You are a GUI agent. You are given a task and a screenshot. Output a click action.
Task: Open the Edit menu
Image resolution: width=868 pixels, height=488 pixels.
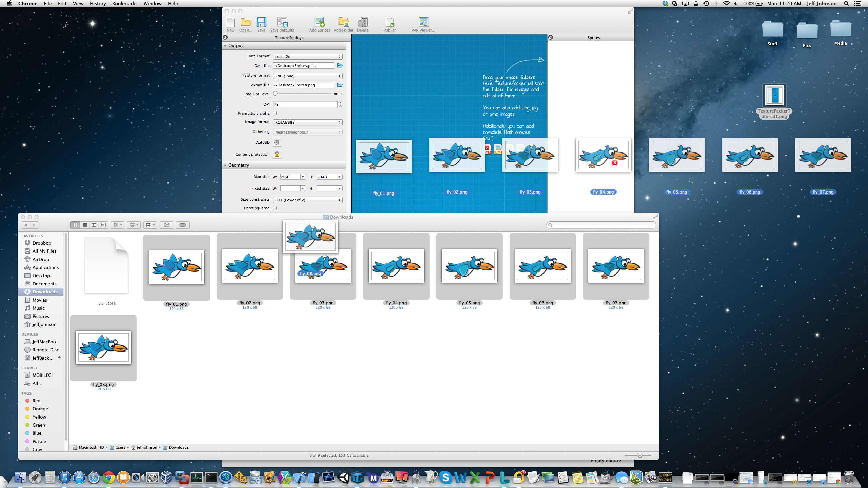coord(62,4)
